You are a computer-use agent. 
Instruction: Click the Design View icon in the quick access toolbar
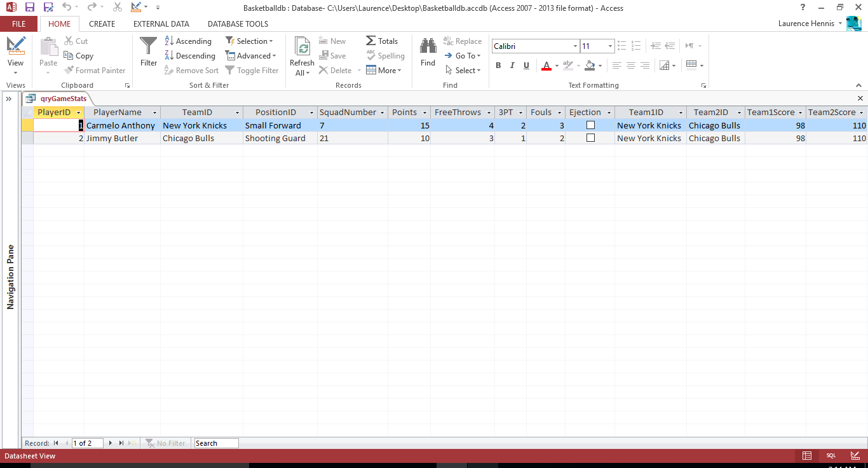[x=137, y=8]
